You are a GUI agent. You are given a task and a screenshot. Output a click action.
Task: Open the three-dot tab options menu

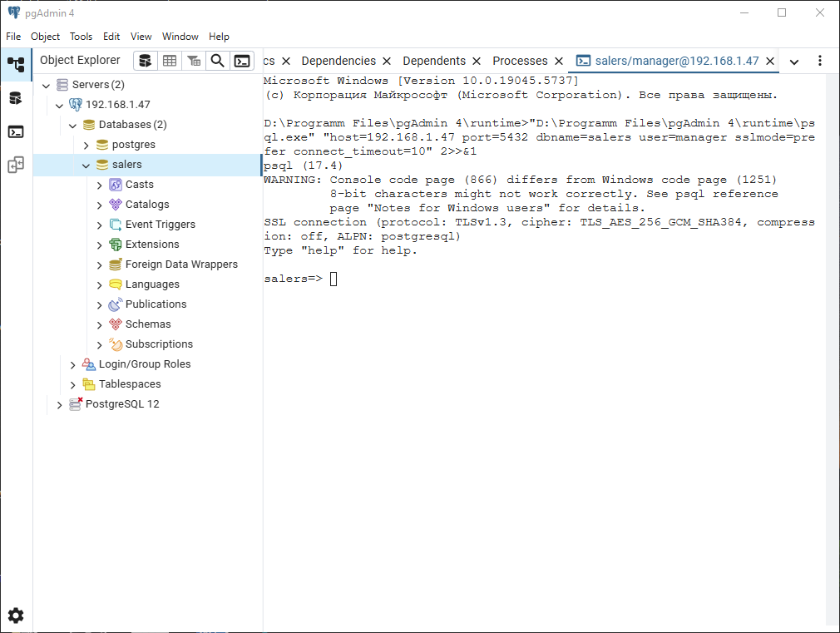(820, 61)
